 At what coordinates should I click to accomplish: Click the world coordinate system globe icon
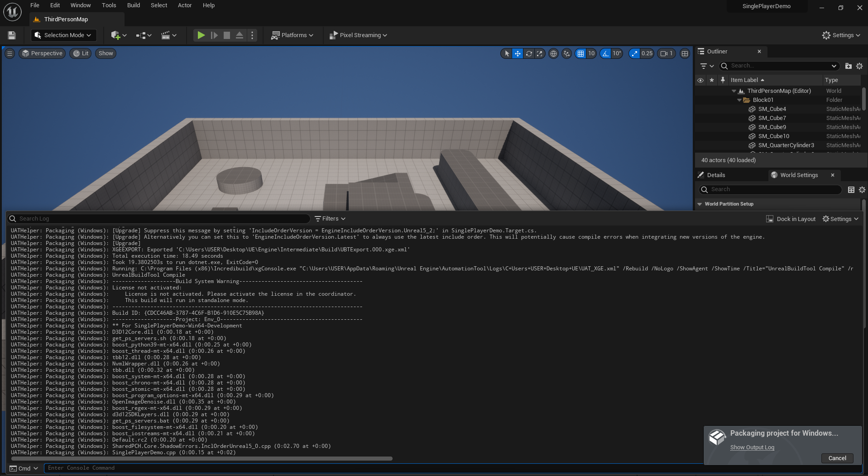tap(553, 53)
